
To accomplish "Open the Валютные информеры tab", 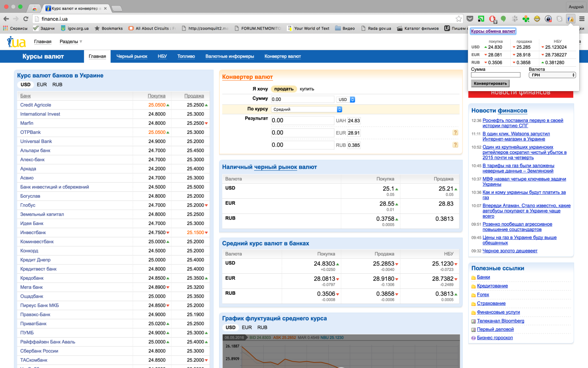I will 230,57.
